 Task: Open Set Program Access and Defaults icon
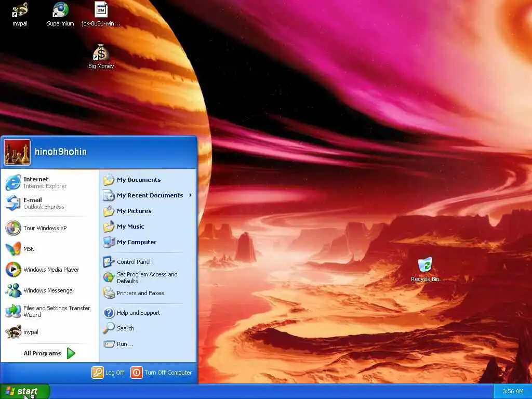(x=109, y=277)
